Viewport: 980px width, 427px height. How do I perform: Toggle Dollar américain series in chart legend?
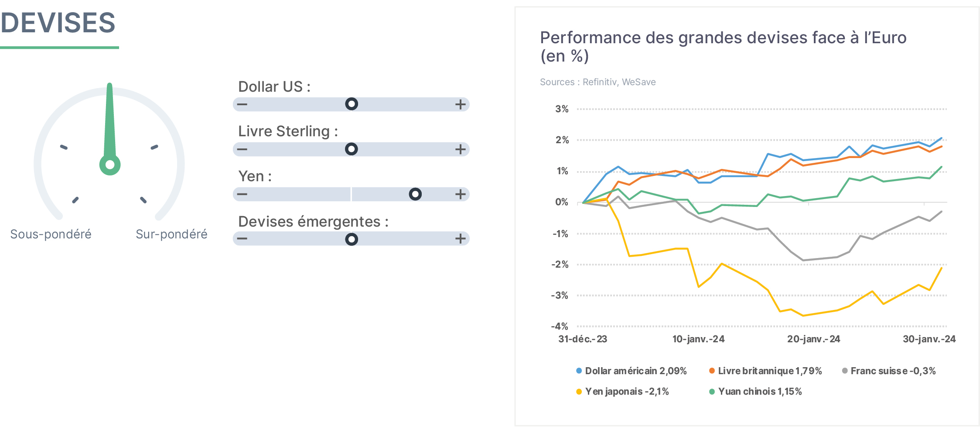click(632, 371)
